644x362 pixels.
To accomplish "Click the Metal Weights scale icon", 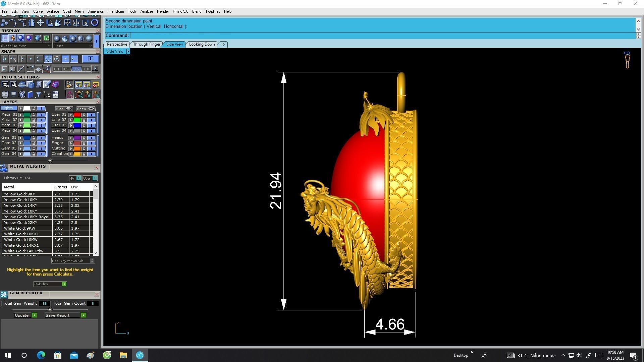I will coord(4,168).
